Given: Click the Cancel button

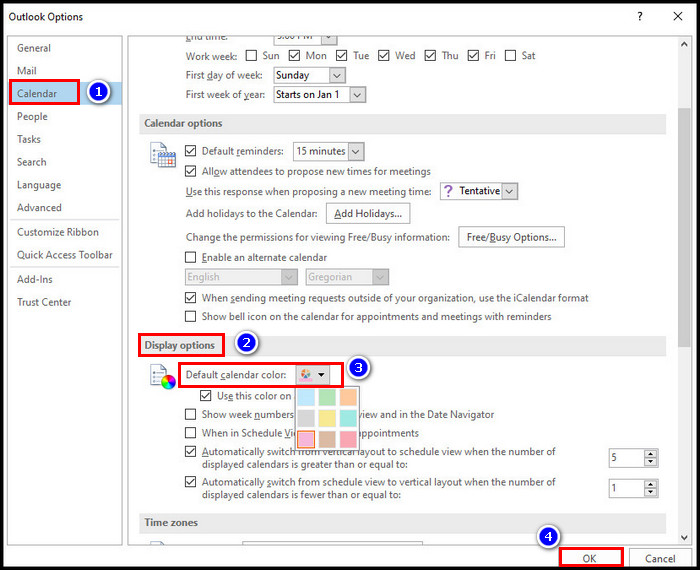Looking at the screenshot, I should (x=660, y=558).
